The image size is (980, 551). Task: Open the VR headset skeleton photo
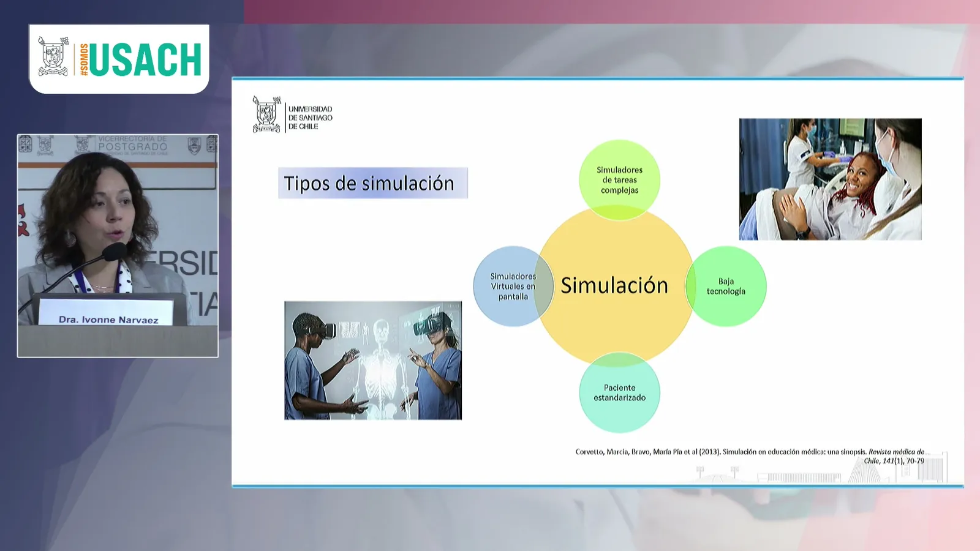tap(373, 360)
